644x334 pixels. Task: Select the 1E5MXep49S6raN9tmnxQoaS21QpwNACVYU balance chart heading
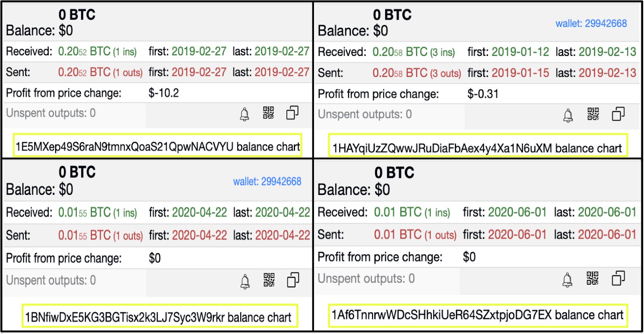[x=158, y=146]
